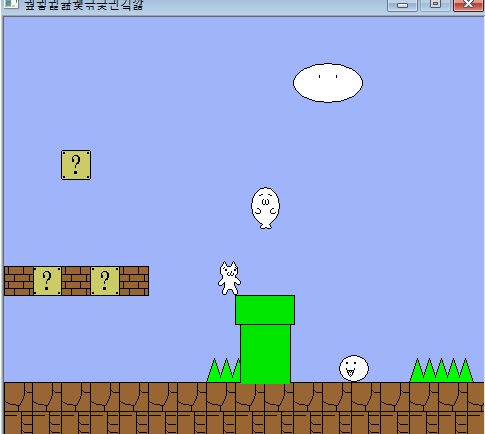
Task: Click the leftmost brick block in row
Action: pyautogui.click(x=19, y=281)
